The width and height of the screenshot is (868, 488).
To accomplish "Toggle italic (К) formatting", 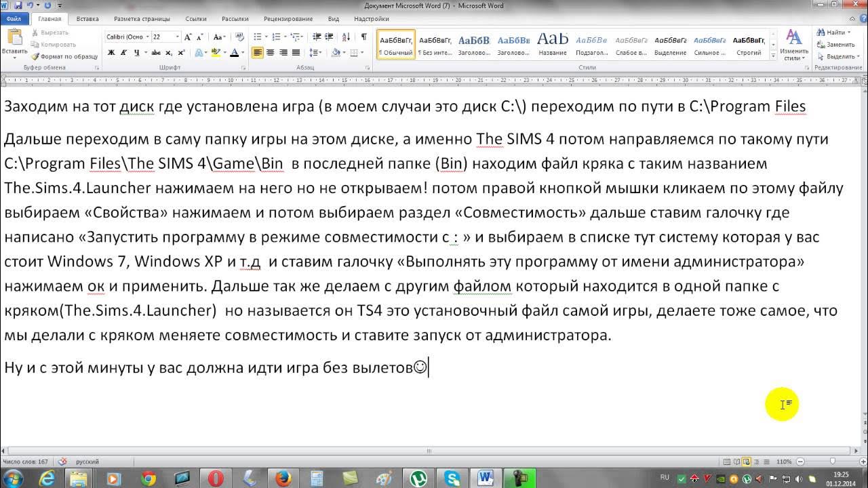I will pyautogui.click(x=123, y=53).
